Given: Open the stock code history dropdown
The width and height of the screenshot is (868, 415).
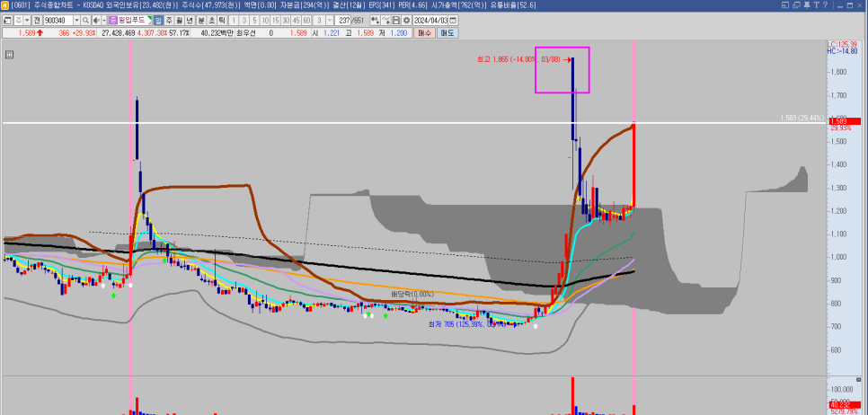Looking at the screenshot, I should (x=77, y=20).
